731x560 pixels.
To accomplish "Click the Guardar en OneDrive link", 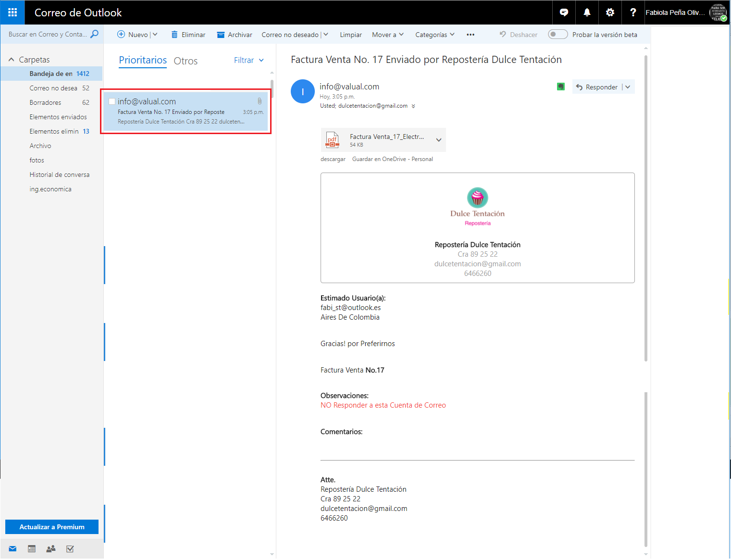I will [x=392, y=159].
